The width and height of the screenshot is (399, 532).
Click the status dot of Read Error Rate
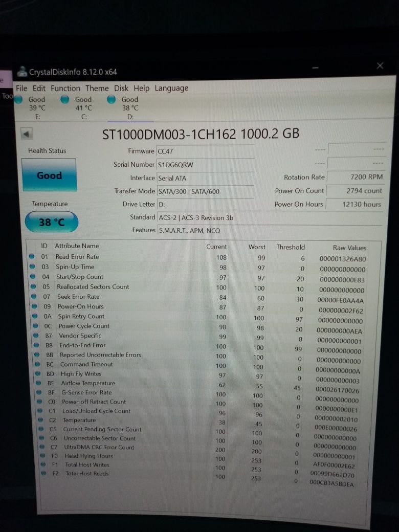[32, 256]
